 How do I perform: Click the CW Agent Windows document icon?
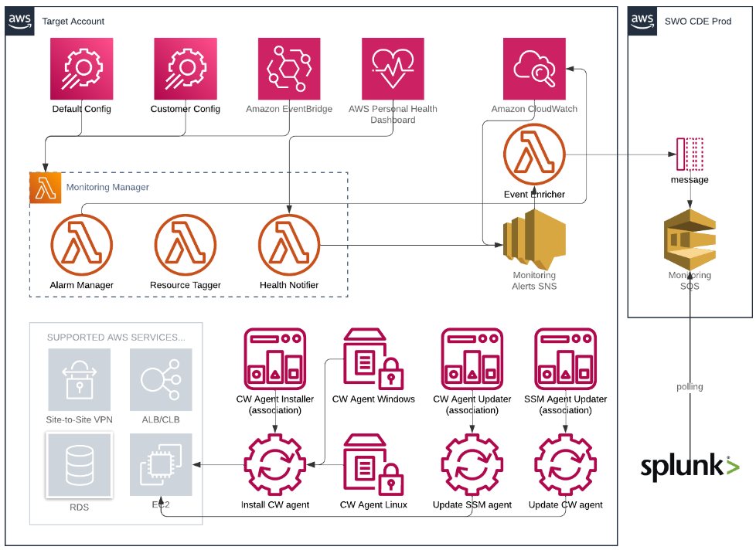(x=373, y=360)
